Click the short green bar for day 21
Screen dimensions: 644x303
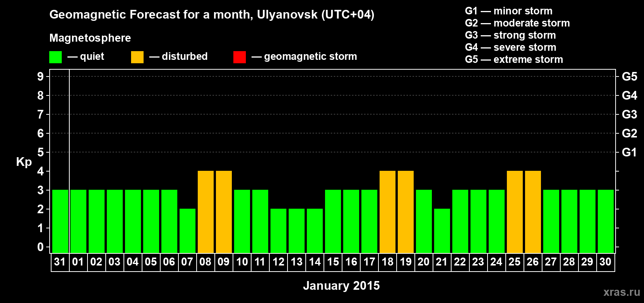442,231
